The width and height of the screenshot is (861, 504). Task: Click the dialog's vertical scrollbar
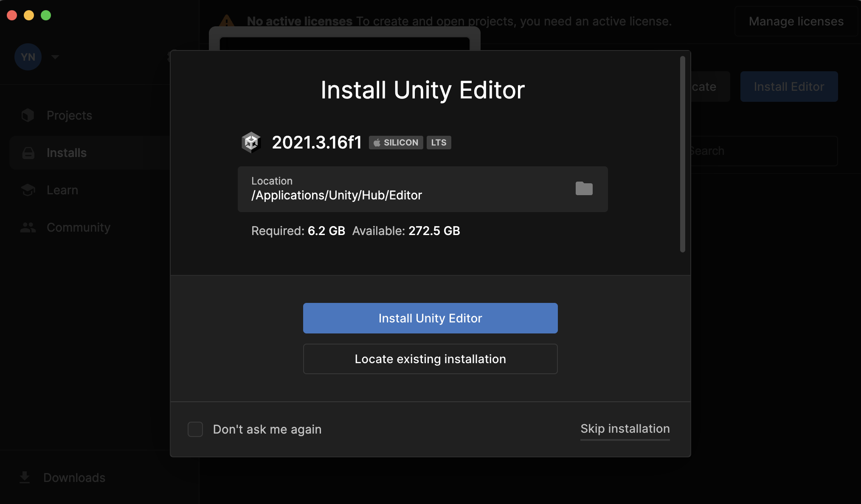[682, 154]
